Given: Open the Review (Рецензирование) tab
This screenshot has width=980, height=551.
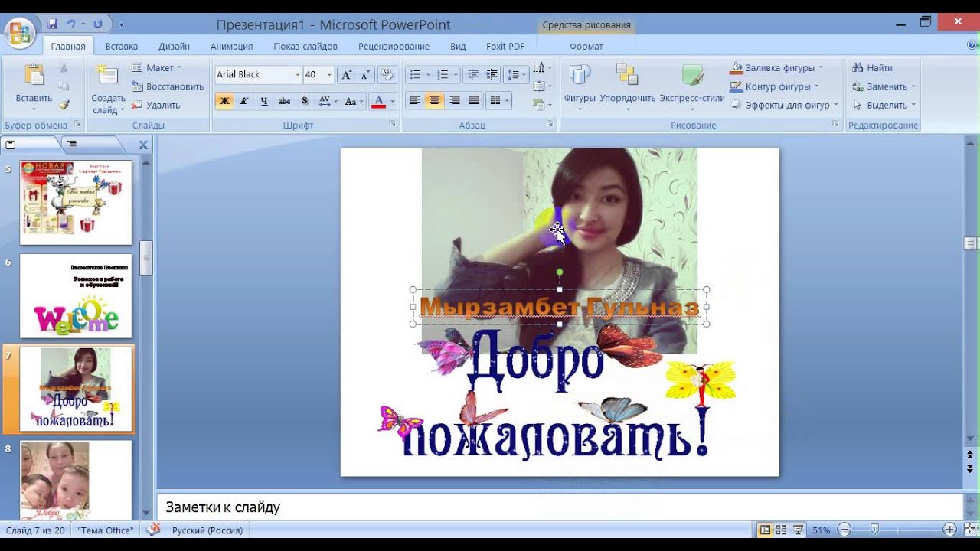Looking at the screenshot, I should pyautogui.click(x=394, y=47).
